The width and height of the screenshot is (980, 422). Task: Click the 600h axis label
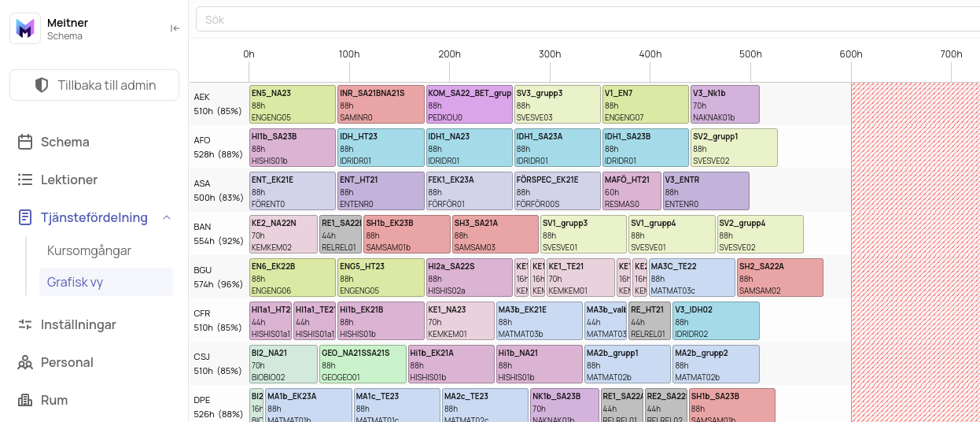point(851,54)
